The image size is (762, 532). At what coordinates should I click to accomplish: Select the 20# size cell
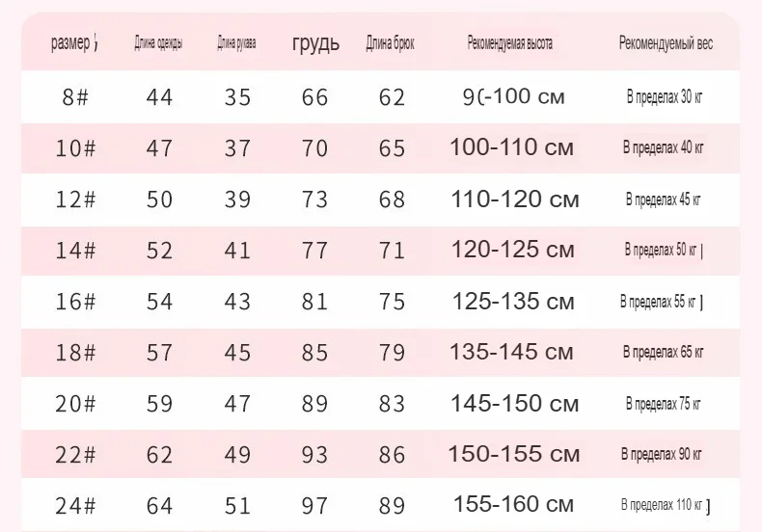point(75,404)
